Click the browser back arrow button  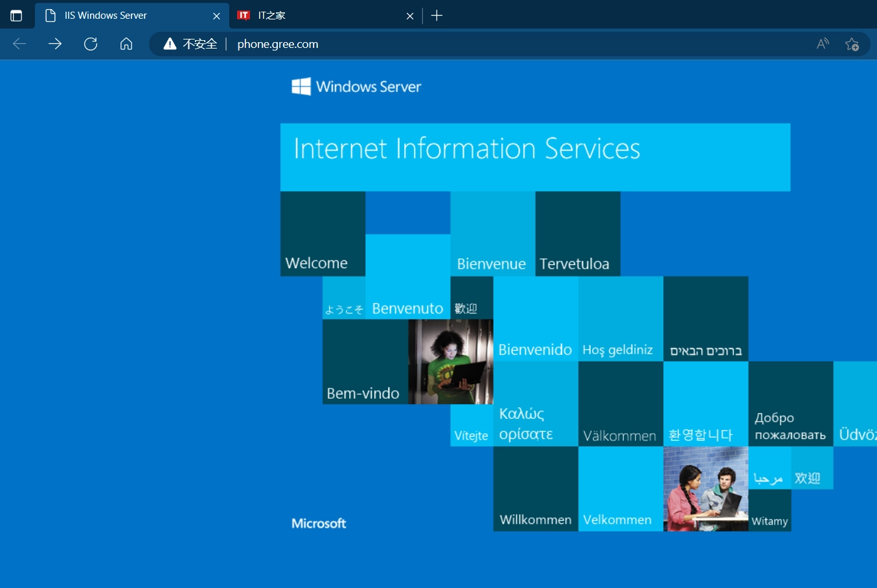pos(19,44)
